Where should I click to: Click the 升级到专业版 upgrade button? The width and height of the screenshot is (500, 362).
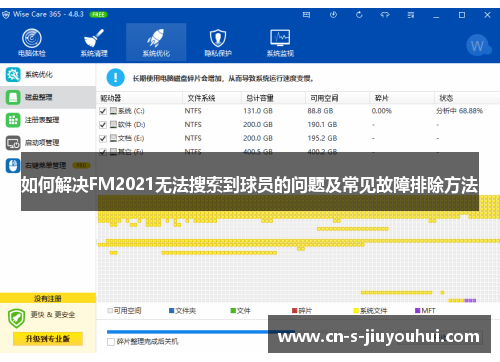coord(48,339)
